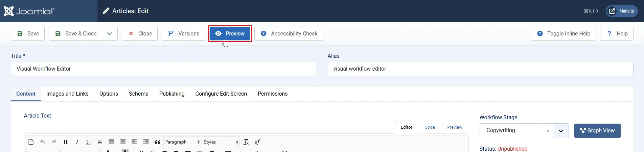
Task: Toggle Inline Help on
Action: 563,34
